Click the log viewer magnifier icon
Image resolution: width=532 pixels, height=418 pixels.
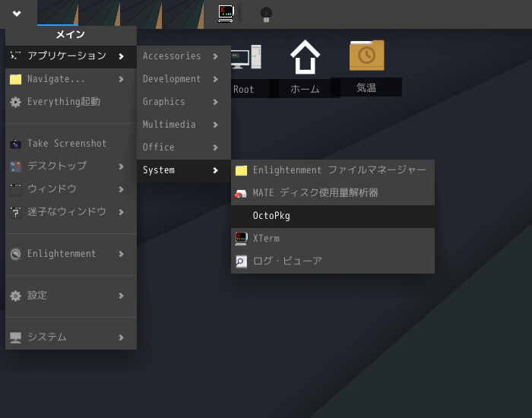click(241, 261)
